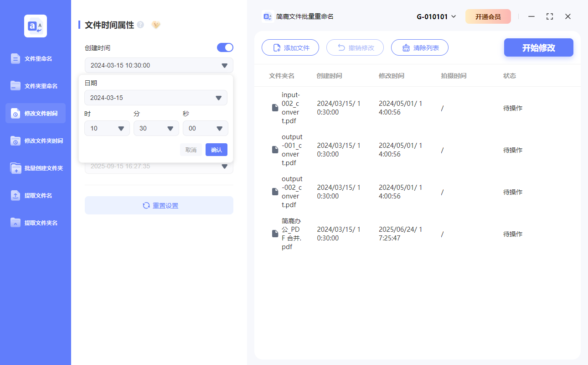Expand the G-010101 account dropdown
The width and height of the screenshot is (588, 365).
(x=436, y=16)
